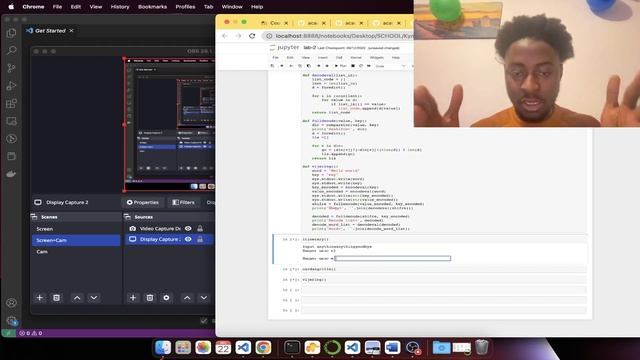
Task: Open the History menu in menu bar
Action: (120, 7)
